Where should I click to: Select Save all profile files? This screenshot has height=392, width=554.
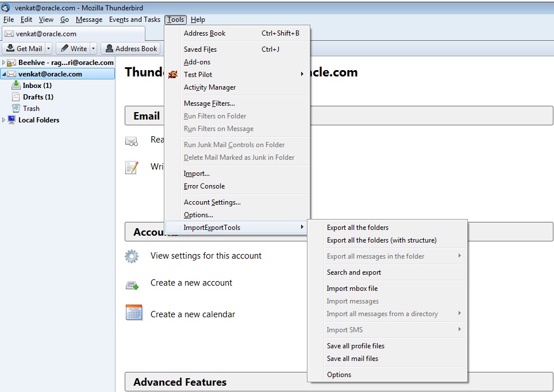tap(387, 345)
